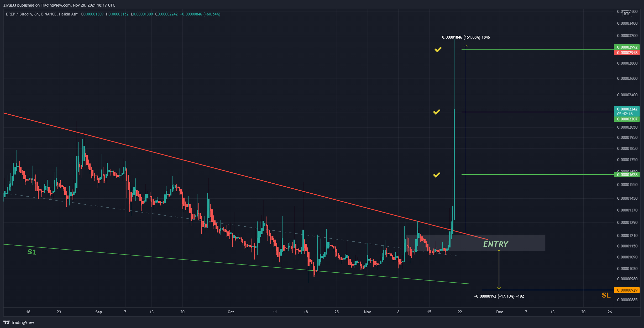Click the 0.00001846 (151.86%) measurement label
644x328 pixels.
click(466, 37)
